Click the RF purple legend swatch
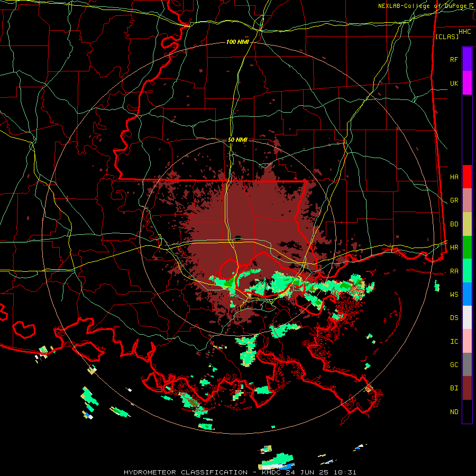 [467, 59]
